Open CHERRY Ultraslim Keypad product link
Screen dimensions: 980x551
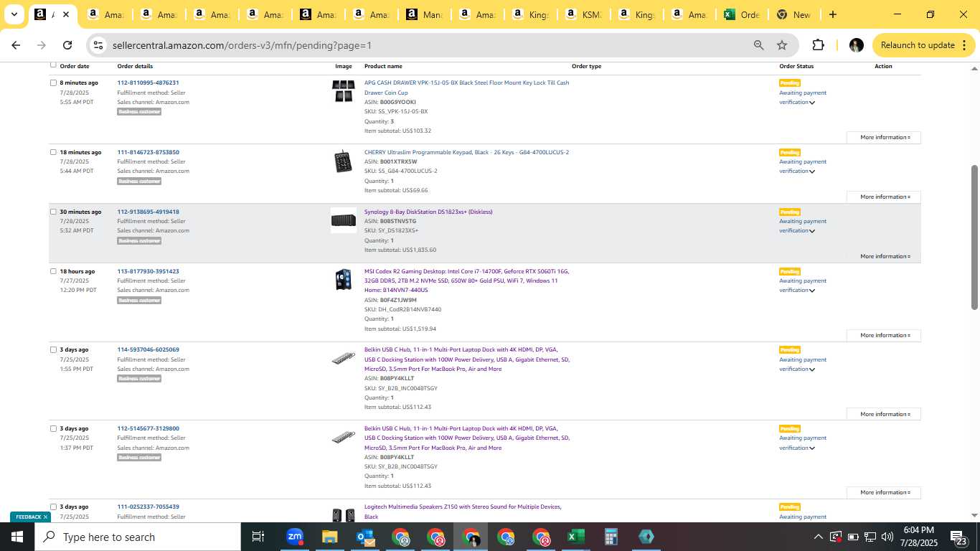click(x=466, y=152)
